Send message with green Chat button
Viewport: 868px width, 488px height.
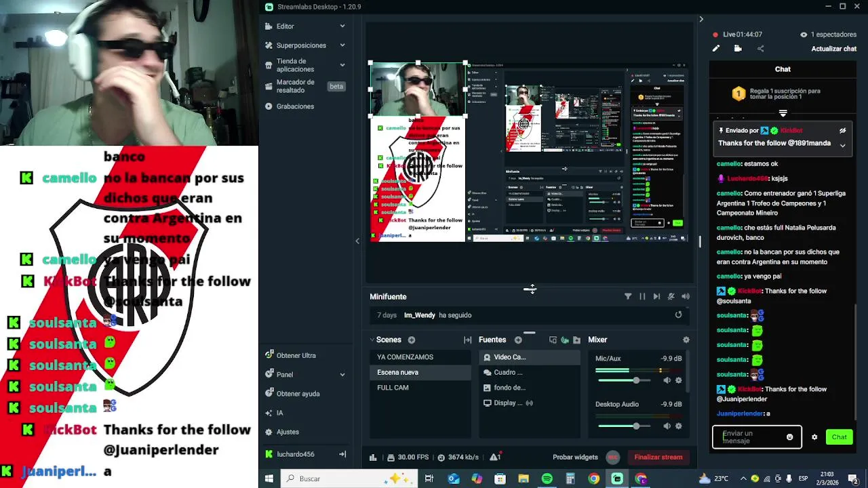pyautogui.click(x=839, y=437)
